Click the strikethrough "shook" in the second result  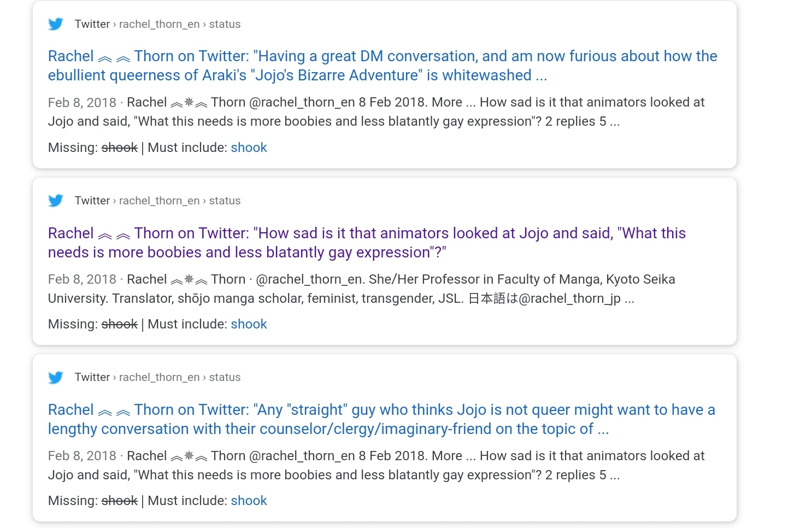[120, 324]
